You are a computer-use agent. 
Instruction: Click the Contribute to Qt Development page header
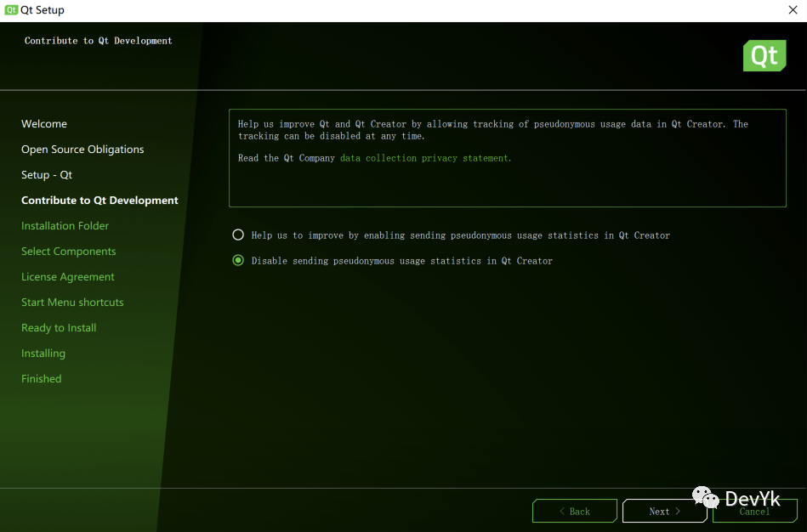(x=98, y=41)
